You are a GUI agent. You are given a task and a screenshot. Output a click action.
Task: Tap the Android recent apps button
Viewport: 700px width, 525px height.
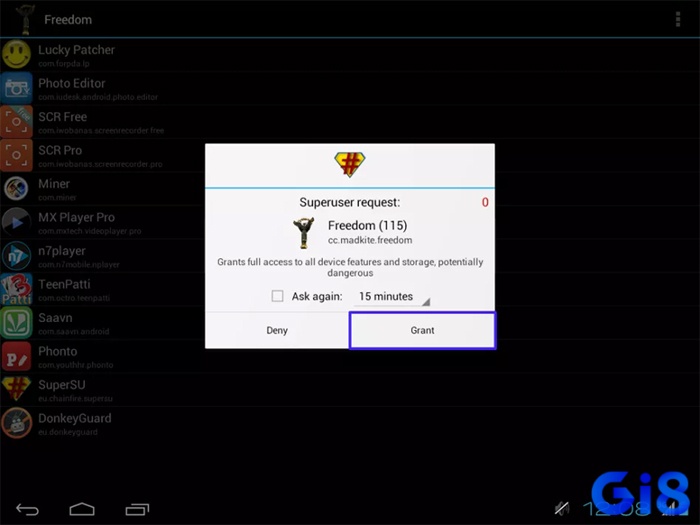138,509
